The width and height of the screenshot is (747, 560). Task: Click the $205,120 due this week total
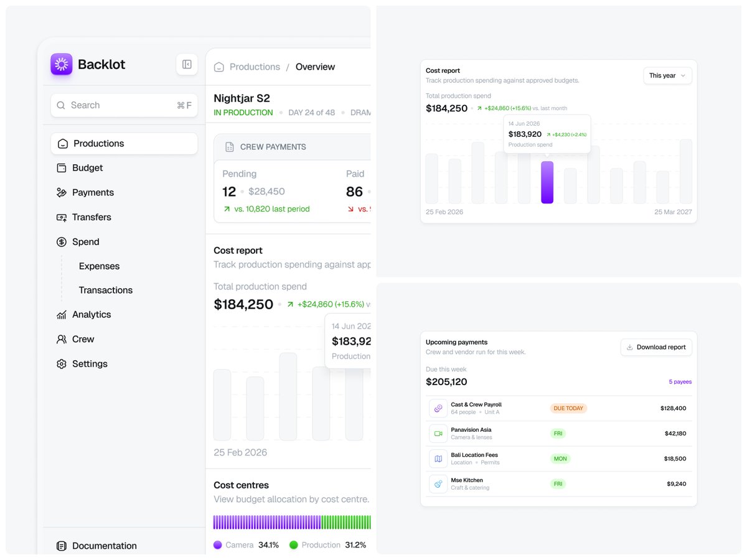click(446, 381)
